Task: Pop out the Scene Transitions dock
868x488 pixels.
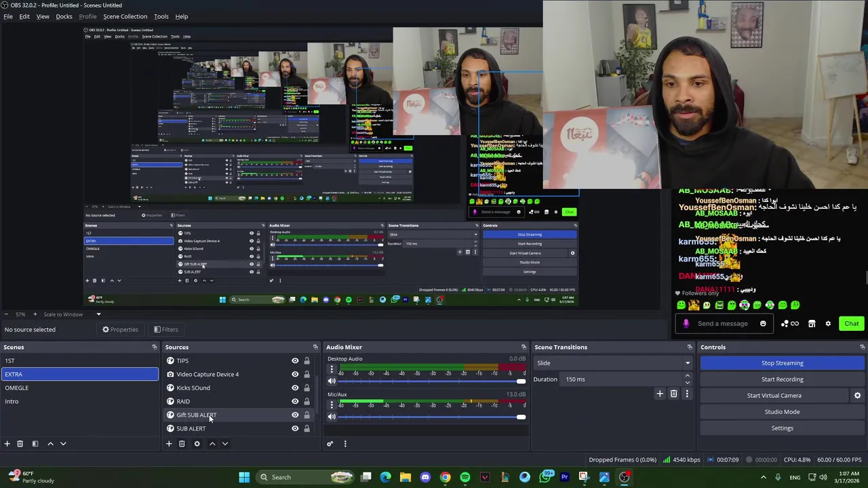Action: click(x=690, y=347)
